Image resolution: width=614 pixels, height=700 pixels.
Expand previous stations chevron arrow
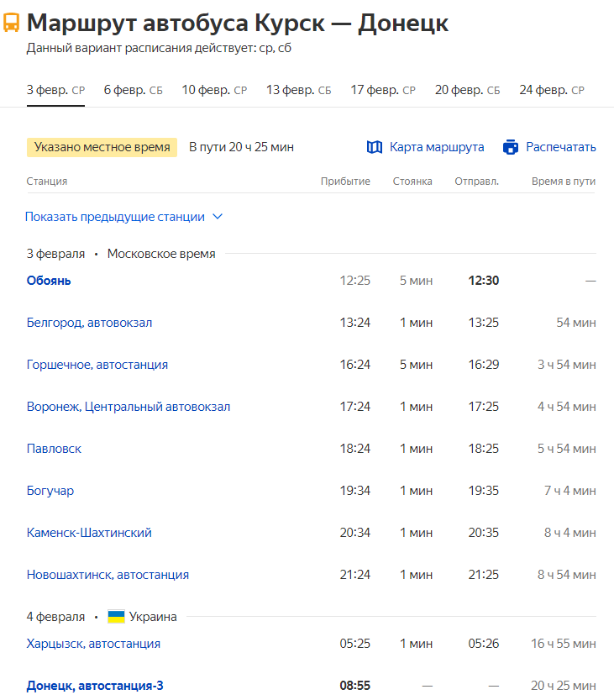pyautogui.click(x=218, y=217)
